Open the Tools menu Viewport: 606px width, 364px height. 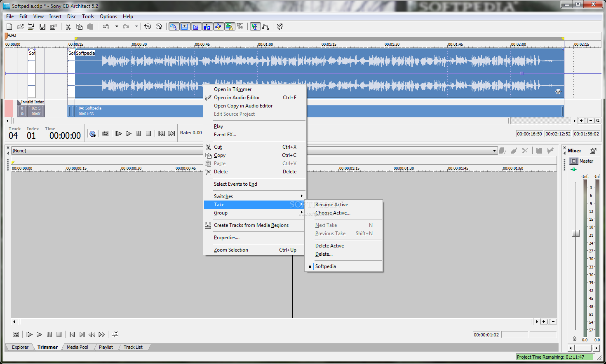(x=88, y=16)
